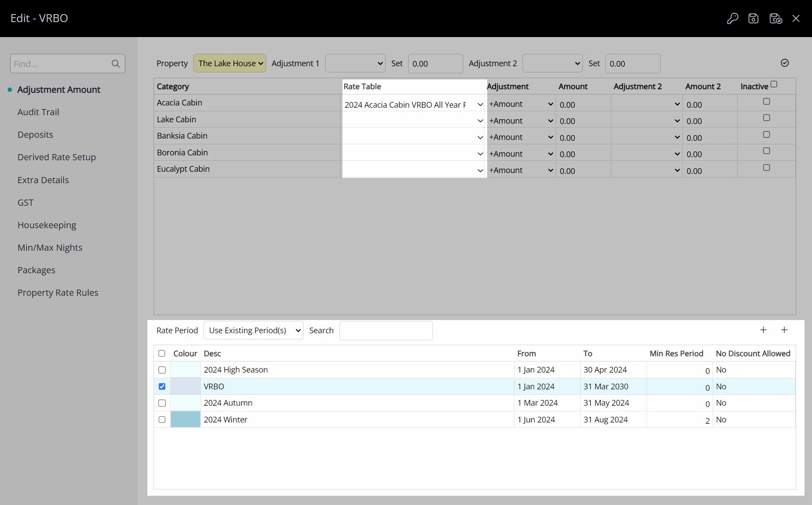This screenshot has height=505, width=812.
Task: Open the Adjustment Amount section
Action: [59, 90]
